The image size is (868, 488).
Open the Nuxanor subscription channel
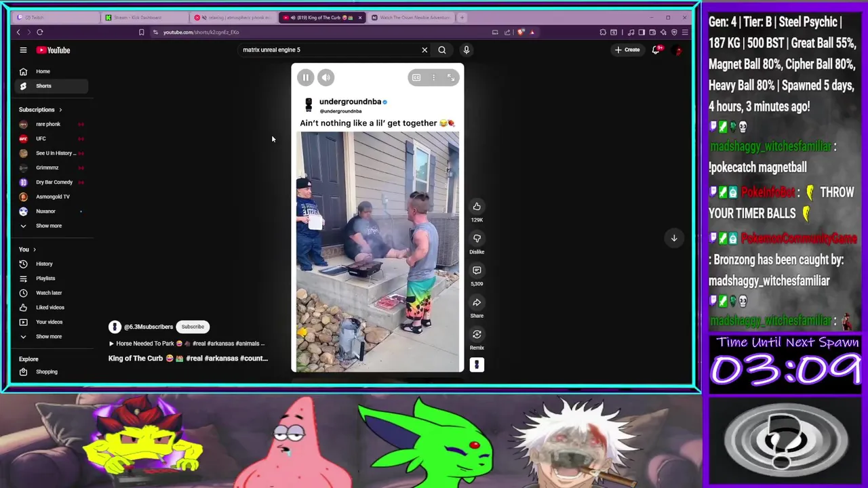[52, 211]
